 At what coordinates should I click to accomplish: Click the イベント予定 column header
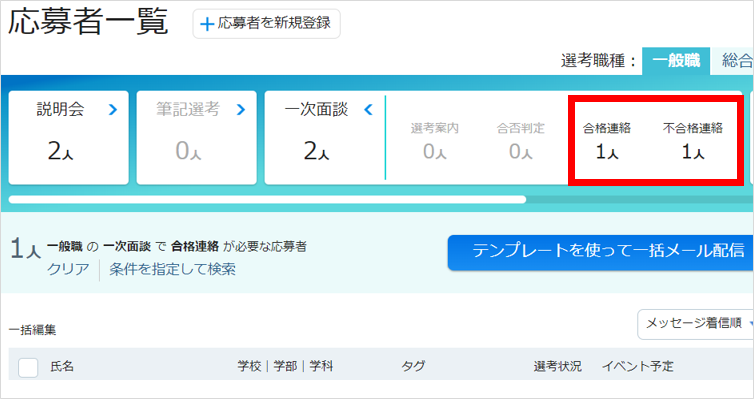pos(638,366)
